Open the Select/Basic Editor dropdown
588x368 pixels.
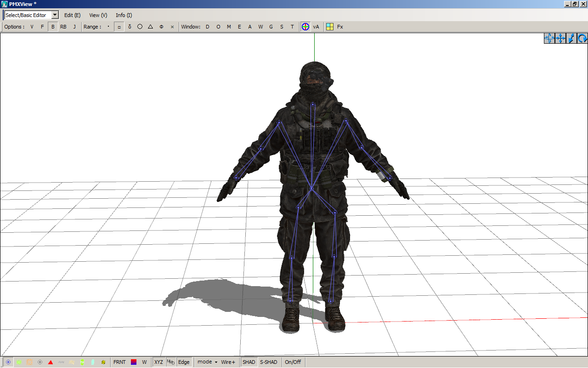tap(55, 15)
